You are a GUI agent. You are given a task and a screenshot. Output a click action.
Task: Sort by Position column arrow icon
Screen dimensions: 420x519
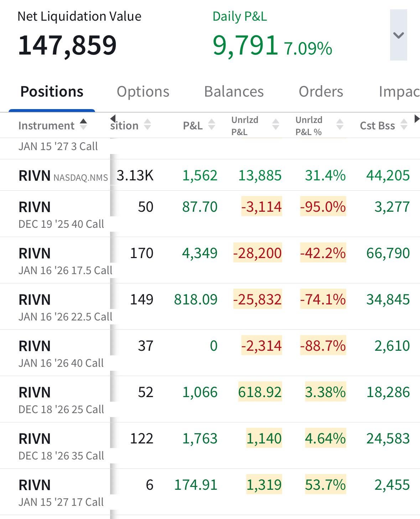point(147,125)
